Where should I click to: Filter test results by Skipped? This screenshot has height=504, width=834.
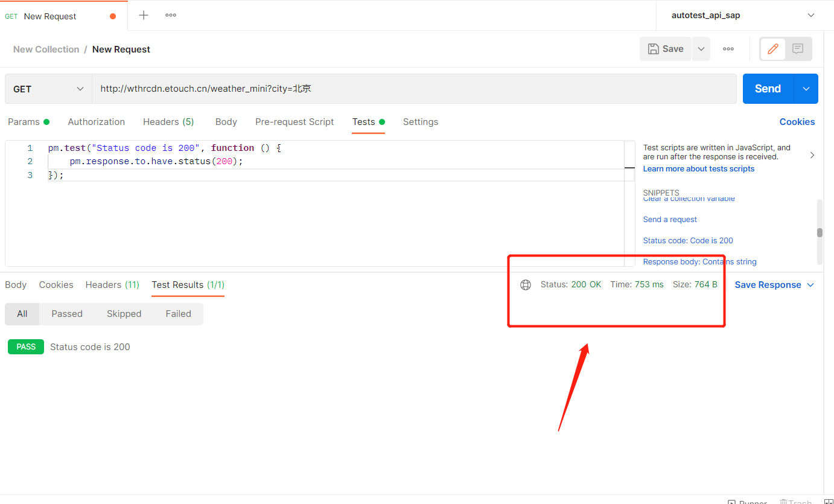[x=124, y=314]
